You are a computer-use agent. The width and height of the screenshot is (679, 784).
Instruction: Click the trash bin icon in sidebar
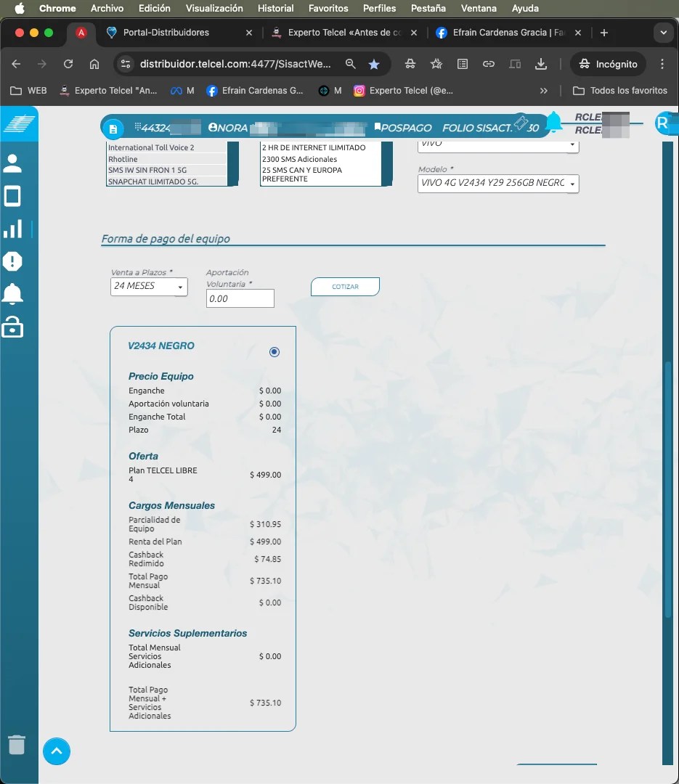pyautogui.click(x=17, y=745)
